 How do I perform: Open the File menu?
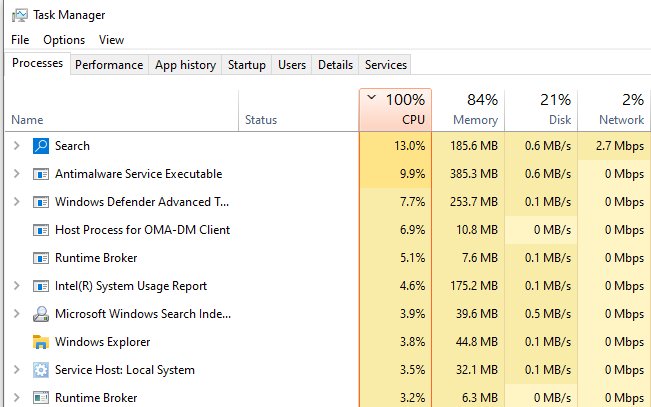point(20,40)
